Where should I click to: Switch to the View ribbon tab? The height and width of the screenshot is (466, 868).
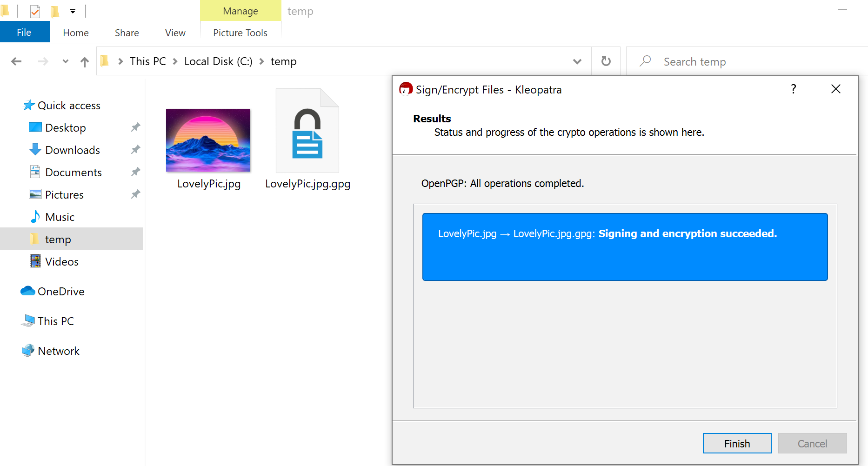(x=175, y=33)
